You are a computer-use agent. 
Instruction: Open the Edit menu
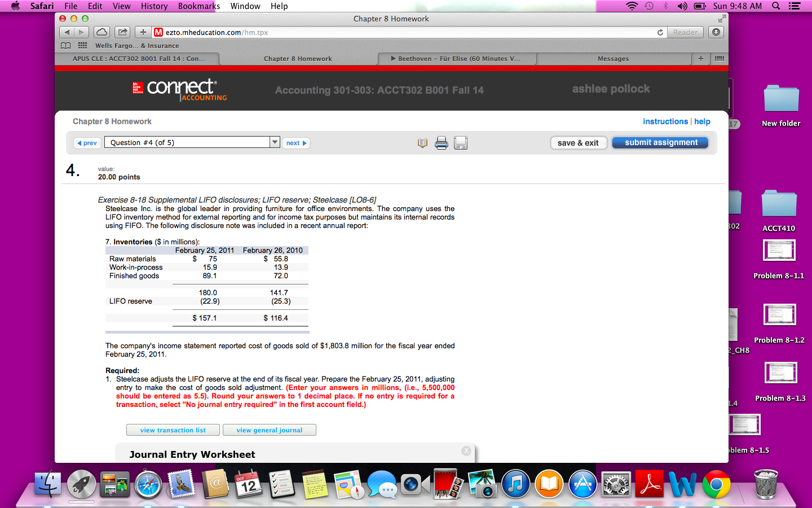point(95,6)
